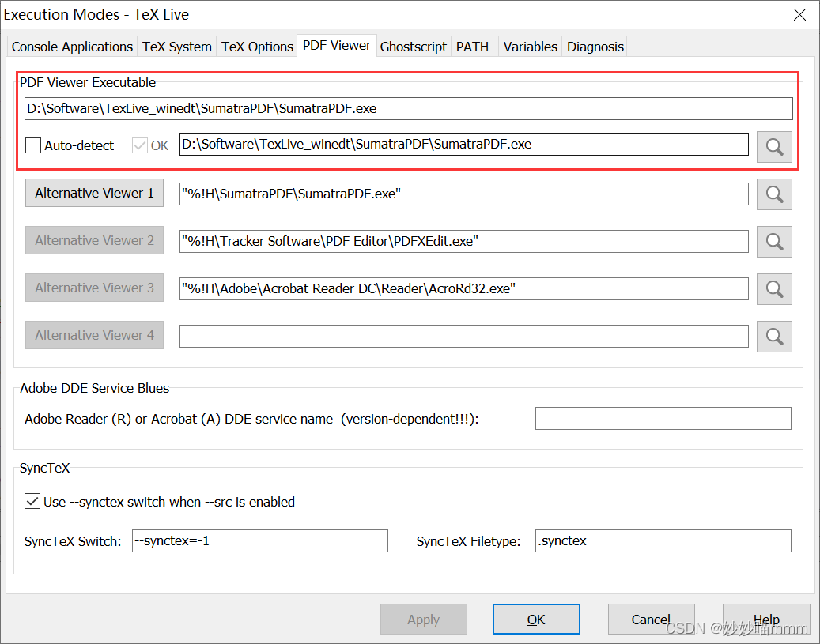The image size is (820, 644).
Task: Open the TeX System tab
Action: coord(176,47)
